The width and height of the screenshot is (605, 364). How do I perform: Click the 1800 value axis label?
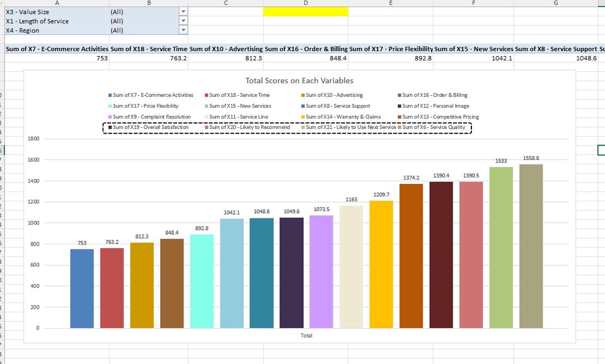click(x=33, y=139)
